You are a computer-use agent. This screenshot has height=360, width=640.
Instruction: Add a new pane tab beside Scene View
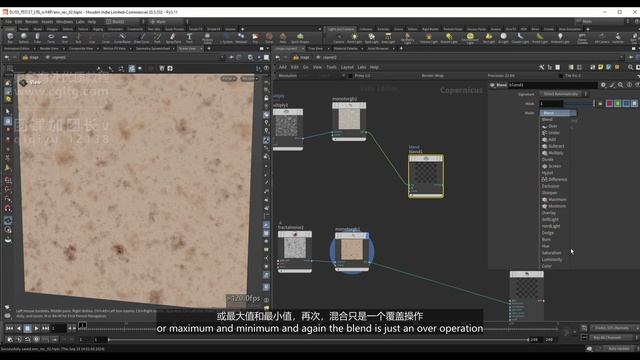[209, 49]
